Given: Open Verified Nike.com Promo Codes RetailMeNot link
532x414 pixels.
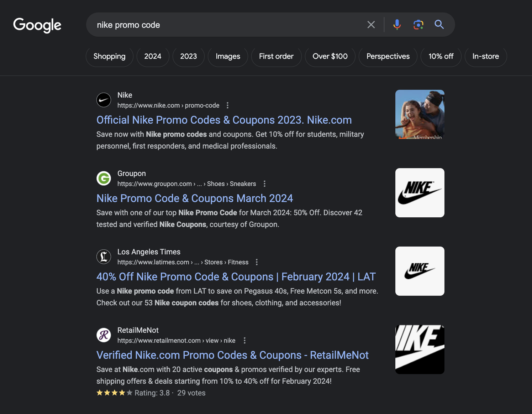Looking at the screenshot, I should click(232, 355).
